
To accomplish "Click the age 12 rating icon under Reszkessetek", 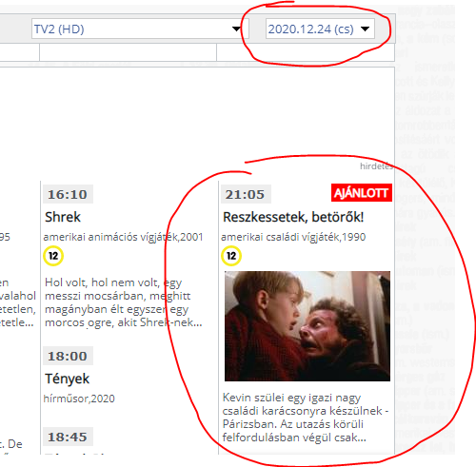I will coord(231,256).
